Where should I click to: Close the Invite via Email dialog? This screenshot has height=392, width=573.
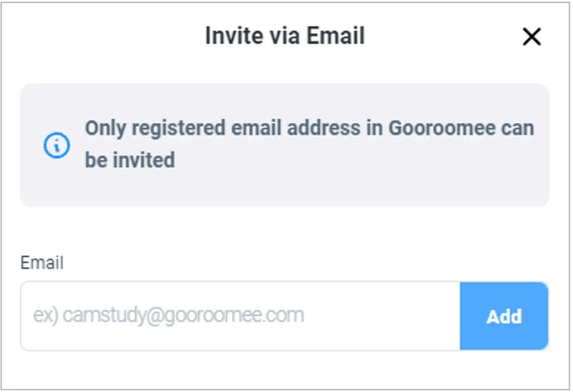coord(531,37)
